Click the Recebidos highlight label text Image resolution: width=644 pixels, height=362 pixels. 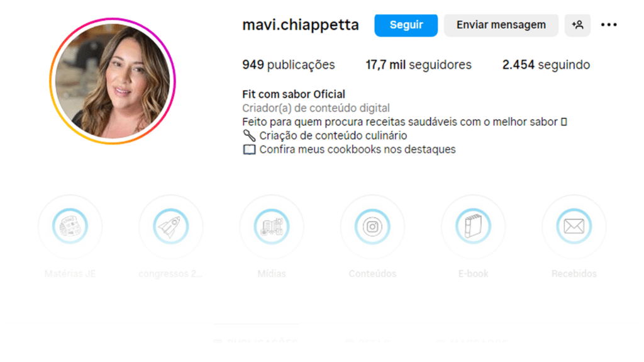tap(574, 274)
